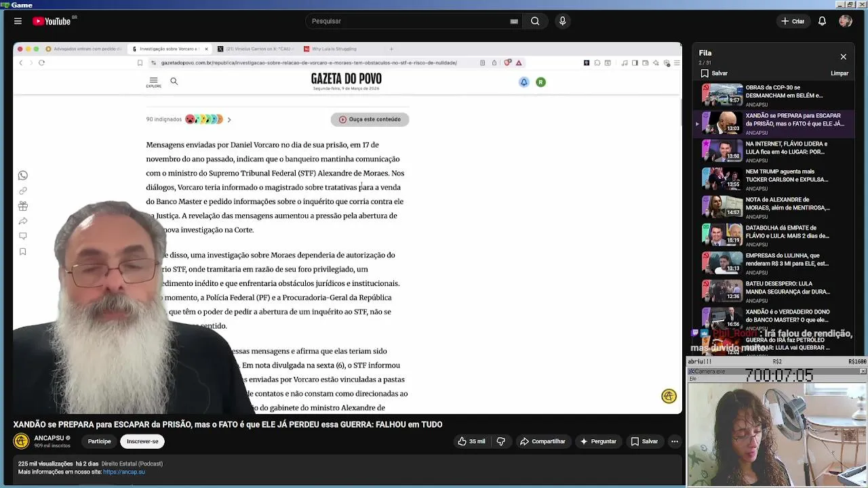Click the gazetadopovo.com.br address bar
The height and width of the screenshot is (488, 868).
[x=309, y=62]
